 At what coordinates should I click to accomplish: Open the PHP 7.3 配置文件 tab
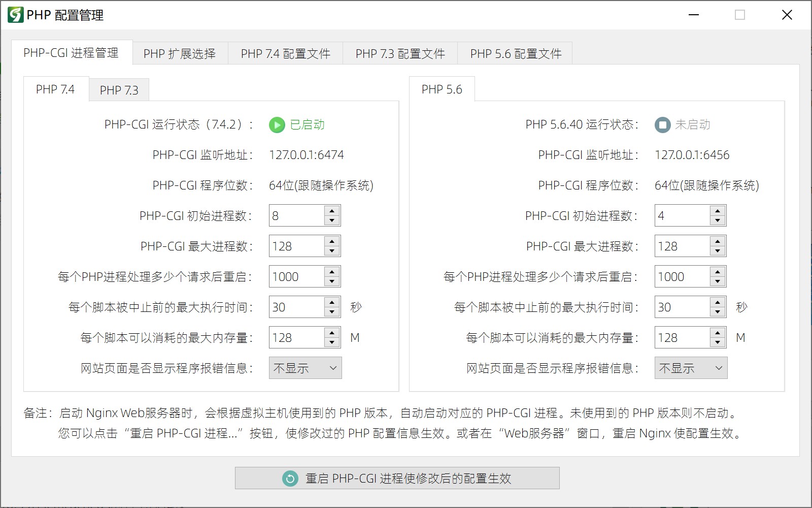pyautogui.click(x=400, y=54)
